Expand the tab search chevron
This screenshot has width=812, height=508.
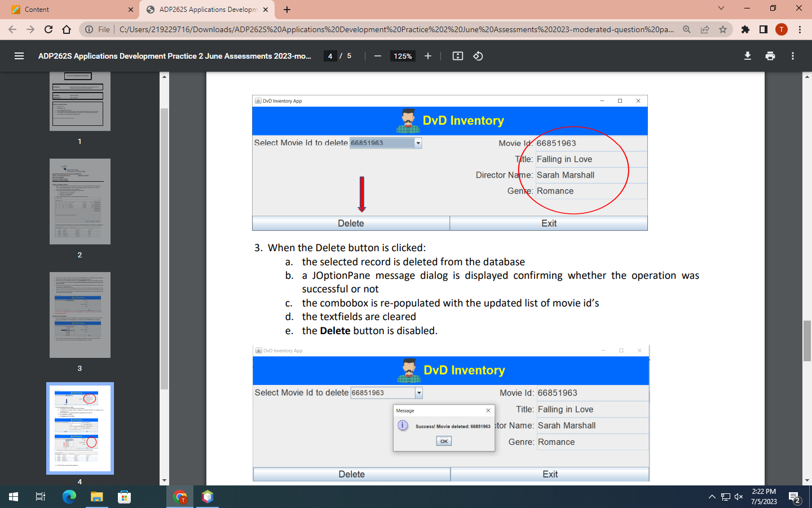point(721,9)
